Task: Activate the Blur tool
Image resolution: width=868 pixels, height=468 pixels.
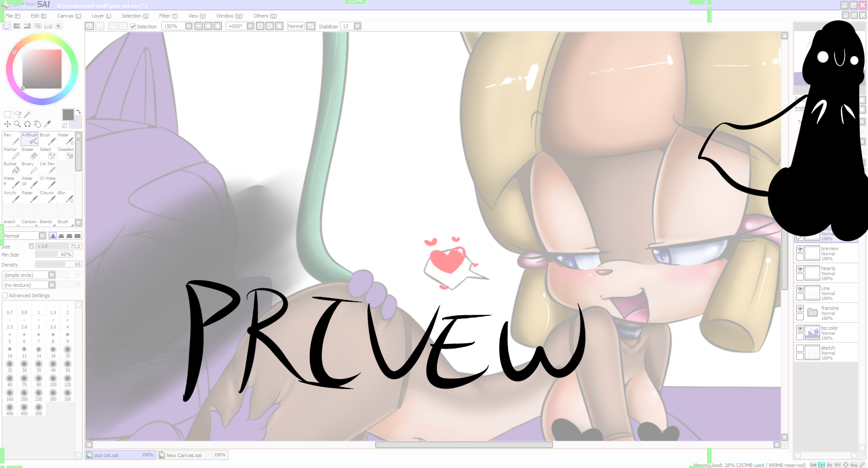Action: 66,197
